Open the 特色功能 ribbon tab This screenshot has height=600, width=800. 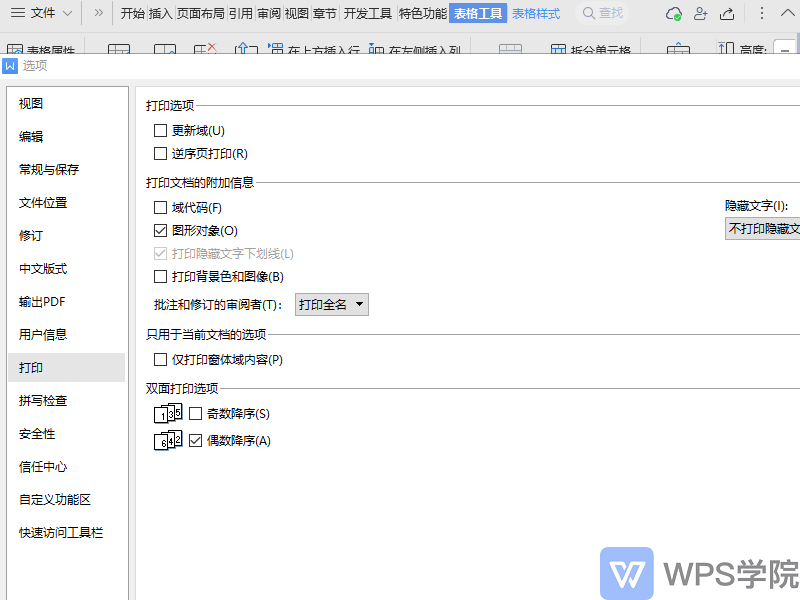tap(422, 13)
